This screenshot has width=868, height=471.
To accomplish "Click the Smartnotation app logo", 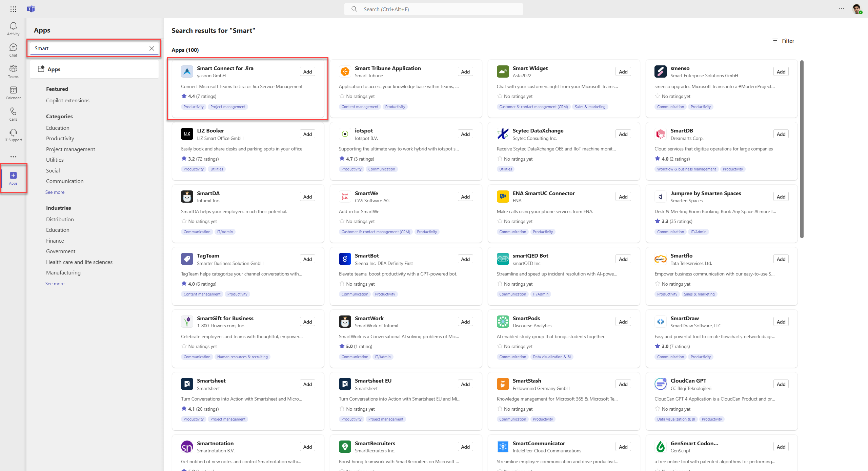I will pyautogui.click(x=187, y=447).
